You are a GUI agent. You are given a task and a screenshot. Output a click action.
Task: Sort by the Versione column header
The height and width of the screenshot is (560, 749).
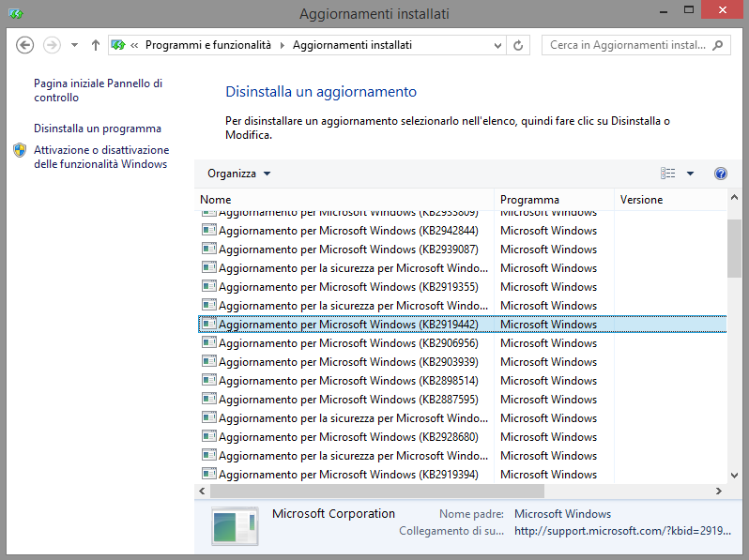(x=670, y=200)
